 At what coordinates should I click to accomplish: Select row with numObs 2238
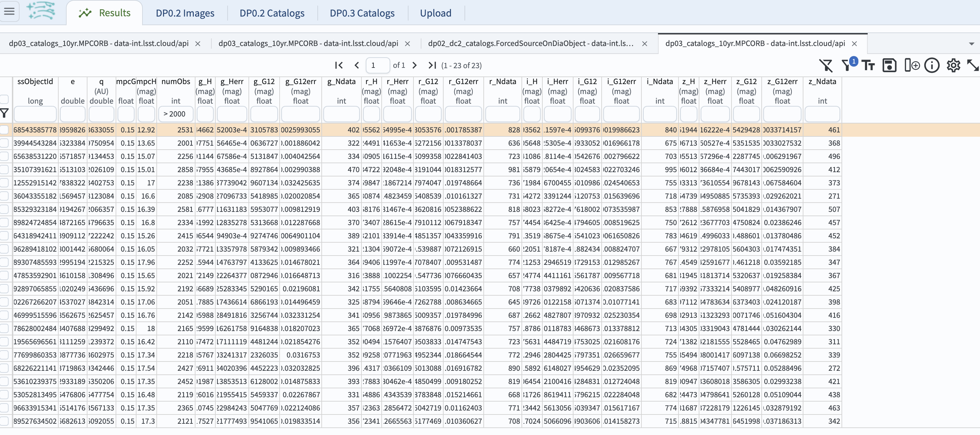coord(4,183)
